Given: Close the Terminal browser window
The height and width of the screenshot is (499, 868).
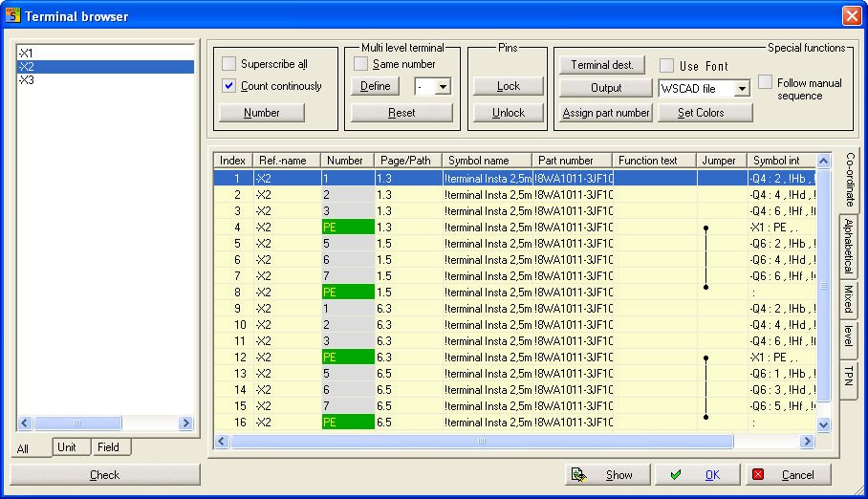Looking at the screenshot, I should (852, 15).
